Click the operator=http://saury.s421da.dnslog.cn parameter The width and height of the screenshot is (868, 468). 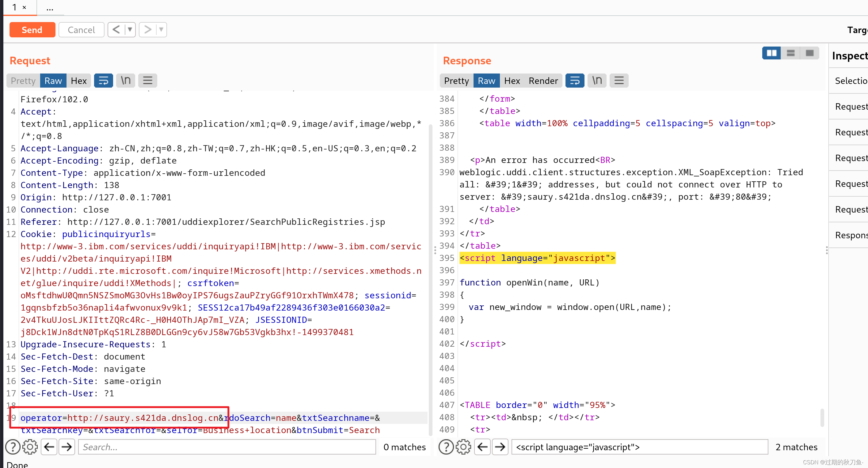(119, 418)
